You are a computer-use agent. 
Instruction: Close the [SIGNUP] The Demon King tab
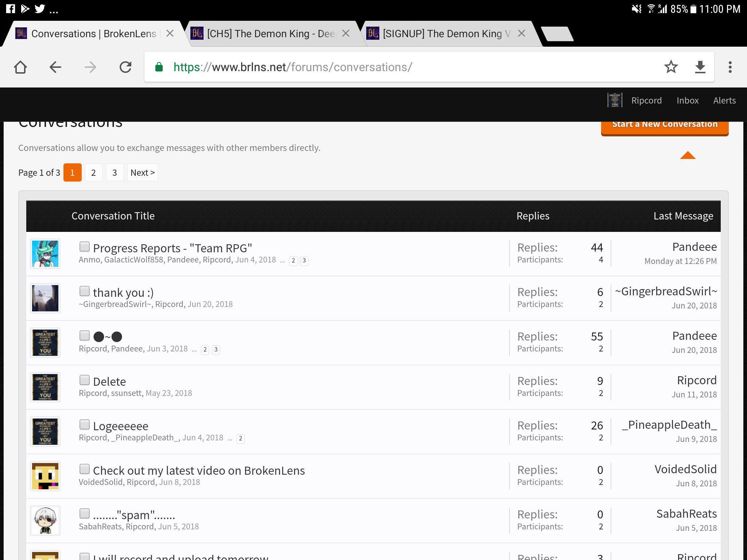point(522,34)
